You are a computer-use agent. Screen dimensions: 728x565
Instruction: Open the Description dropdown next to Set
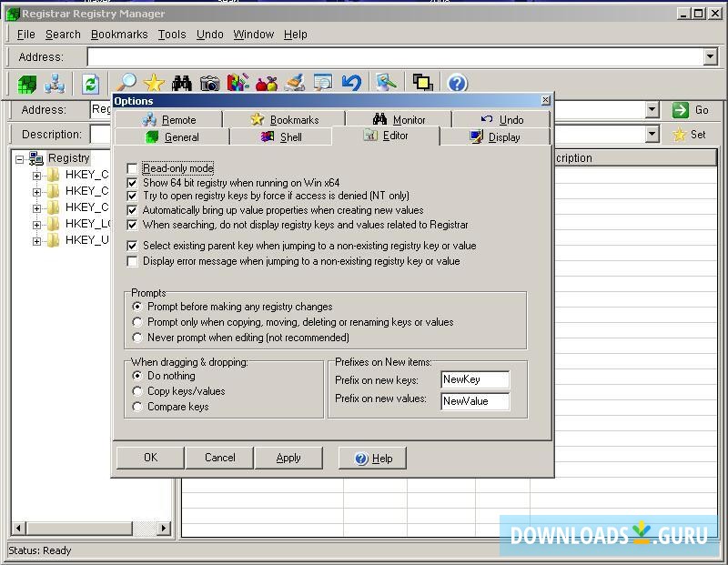[652, 135]
